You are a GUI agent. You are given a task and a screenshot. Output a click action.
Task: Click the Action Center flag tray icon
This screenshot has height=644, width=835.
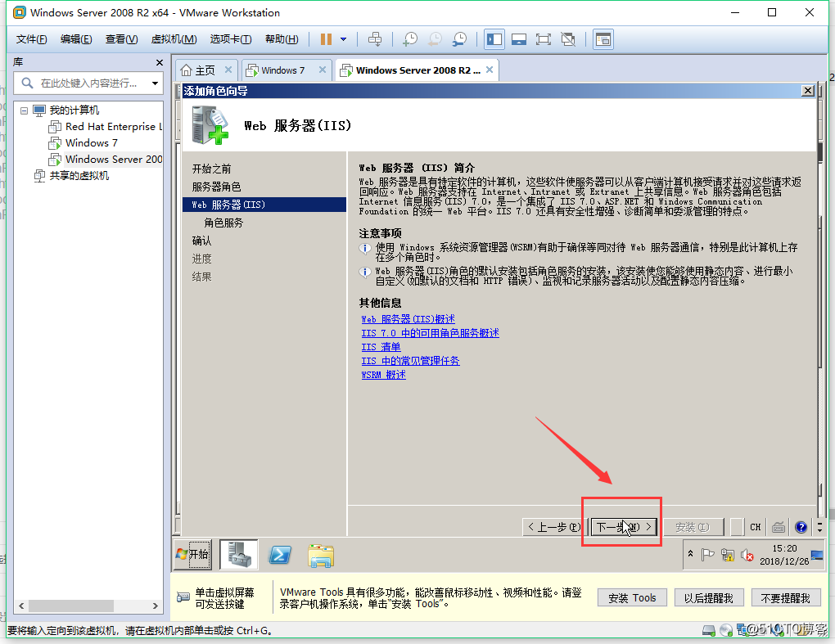point(707,555)
